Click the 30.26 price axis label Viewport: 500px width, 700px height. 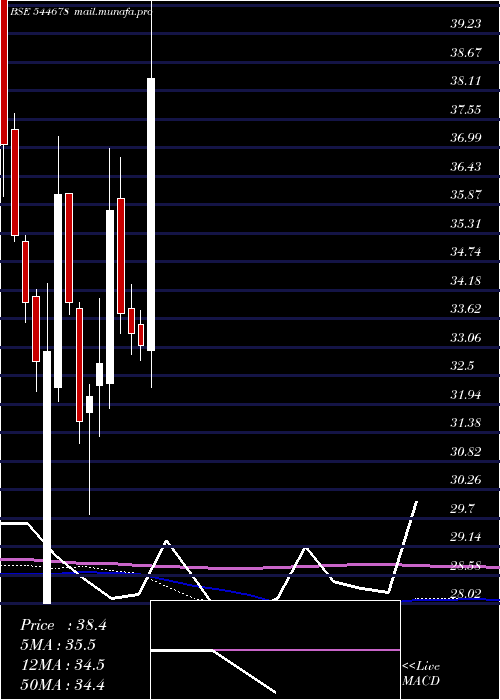click(466, 480)
